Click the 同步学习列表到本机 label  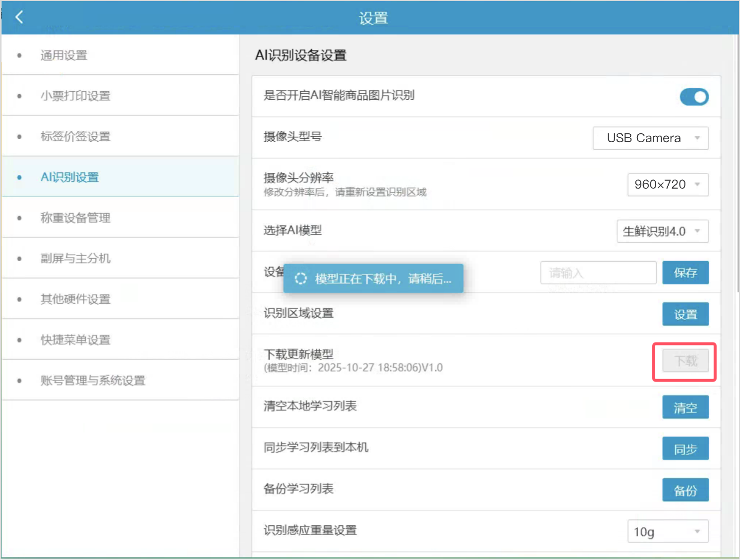(x=316, y=447)
